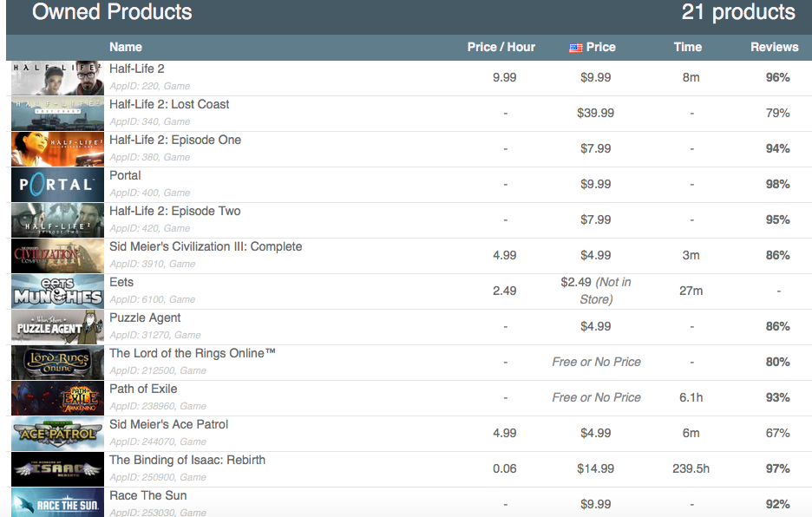Viewport: 812px width, 517px height.
Task: Open Binding of Isaac Rebirth thumbnail
Action: (x=57, y=469)
